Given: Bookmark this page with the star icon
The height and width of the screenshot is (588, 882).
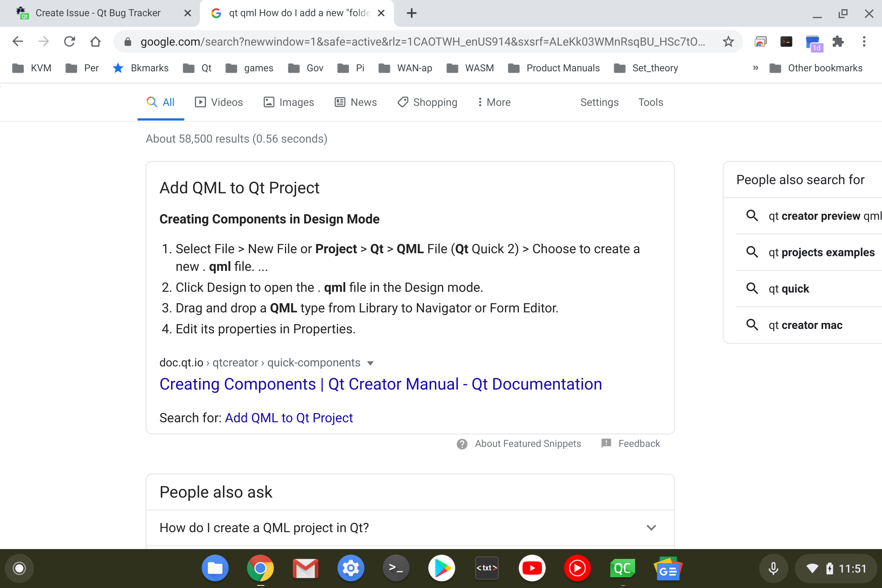Looking at the screenshot, I should pos(728,41).
